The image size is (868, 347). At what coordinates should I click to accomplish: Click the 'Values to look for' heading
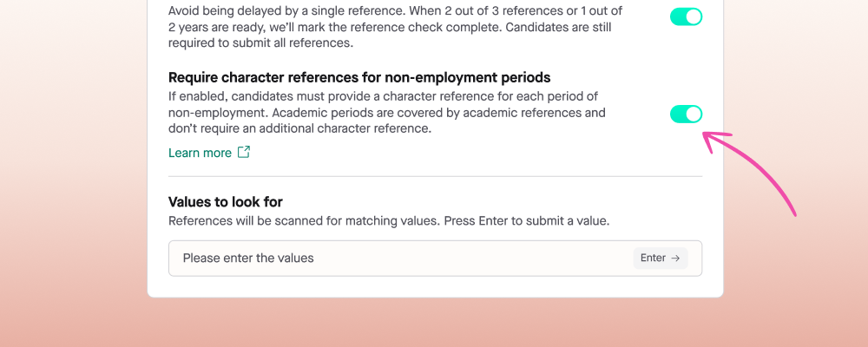(x=226, y=202)
